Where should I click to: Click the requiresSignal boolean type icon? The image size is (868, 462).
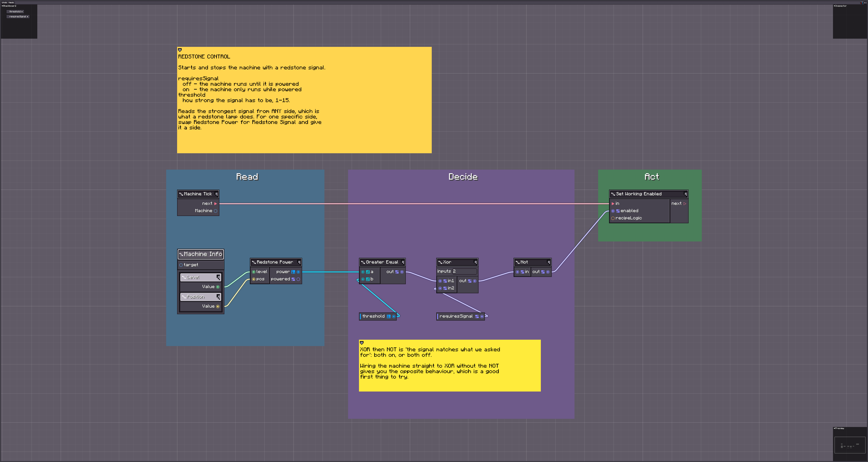point(477,316)
